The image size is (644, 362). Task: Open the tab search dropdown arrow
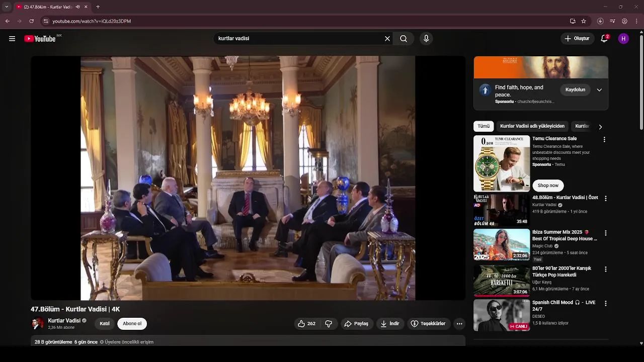point(7,7)
